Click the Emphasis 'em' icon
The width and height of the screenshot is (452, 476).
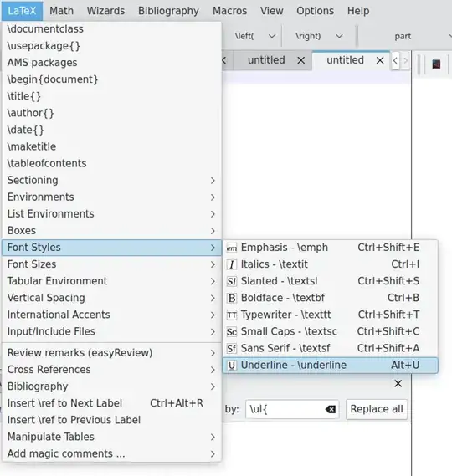pos(232,248)
